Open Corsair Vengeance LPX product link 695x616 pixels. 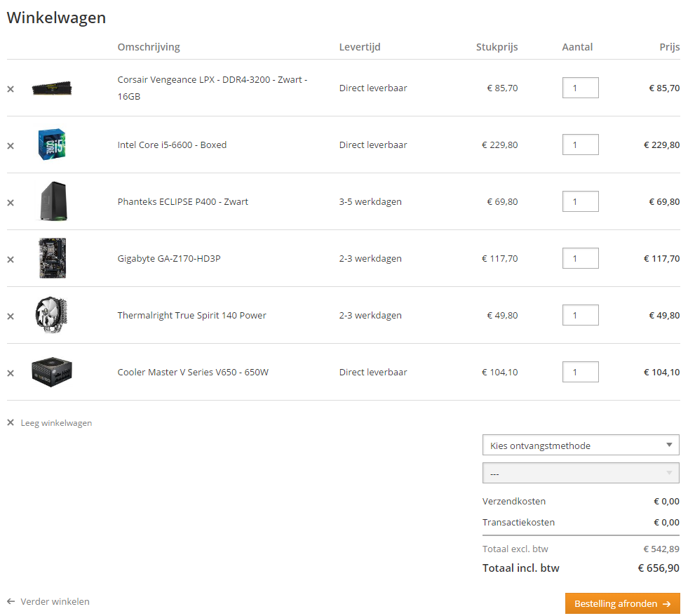212,88
